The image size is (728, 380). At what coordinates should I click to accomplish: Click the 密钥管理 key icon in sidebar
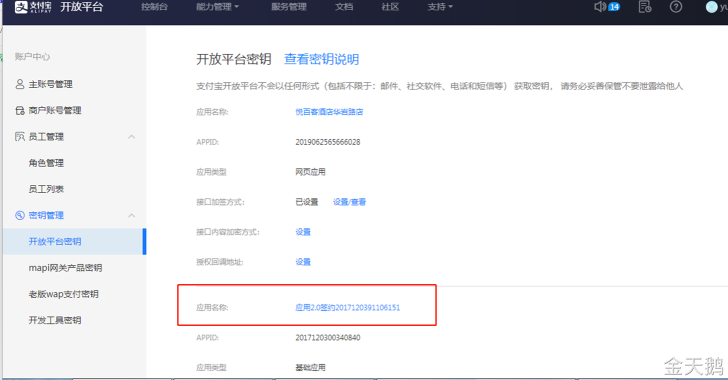(20, 215)
